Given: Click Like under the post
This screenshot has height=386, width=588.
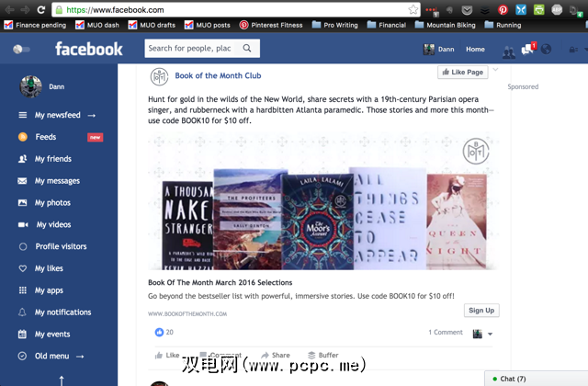Looking at the screenshot, I should click(167, 356).
